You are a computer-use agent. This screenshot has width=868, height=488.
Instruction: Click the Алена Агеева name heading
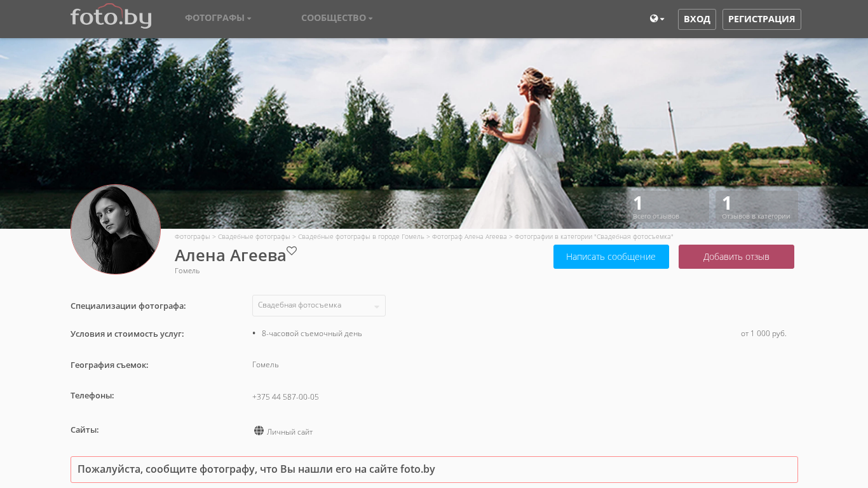point(231,255)
